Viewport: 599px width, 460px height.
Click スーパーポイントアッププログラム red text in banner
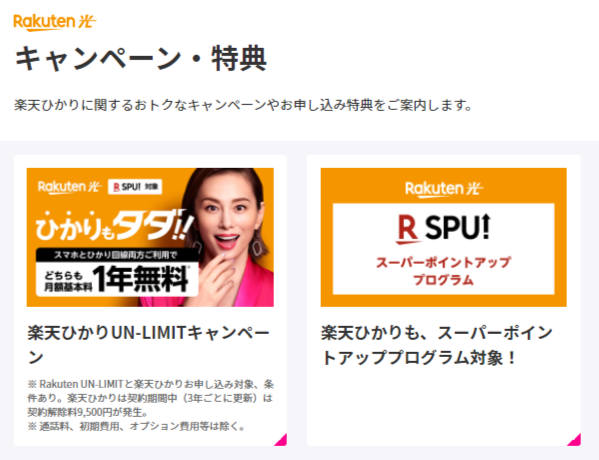444,271
